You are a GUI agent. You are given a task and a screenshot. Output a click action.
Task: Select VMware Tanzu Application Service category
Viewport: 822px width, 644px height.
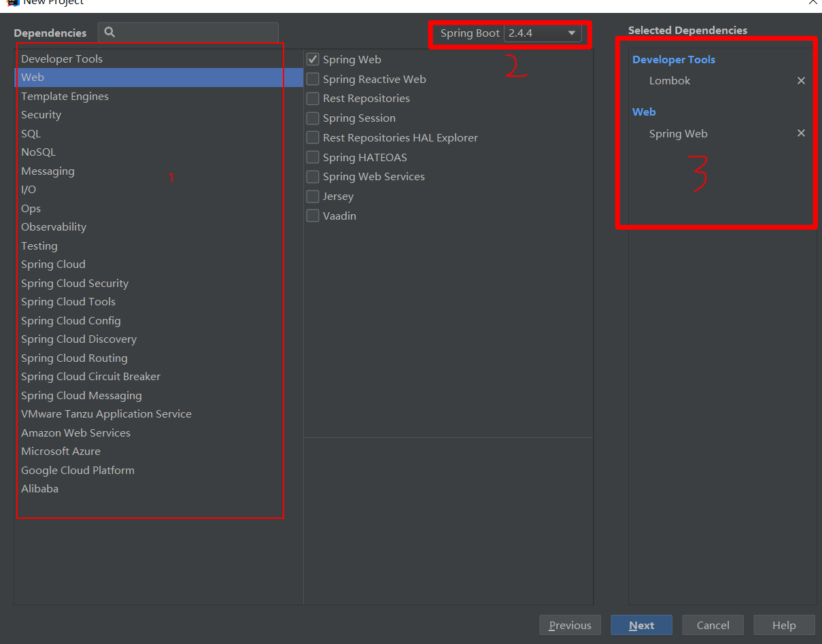(x=158, y=414)
